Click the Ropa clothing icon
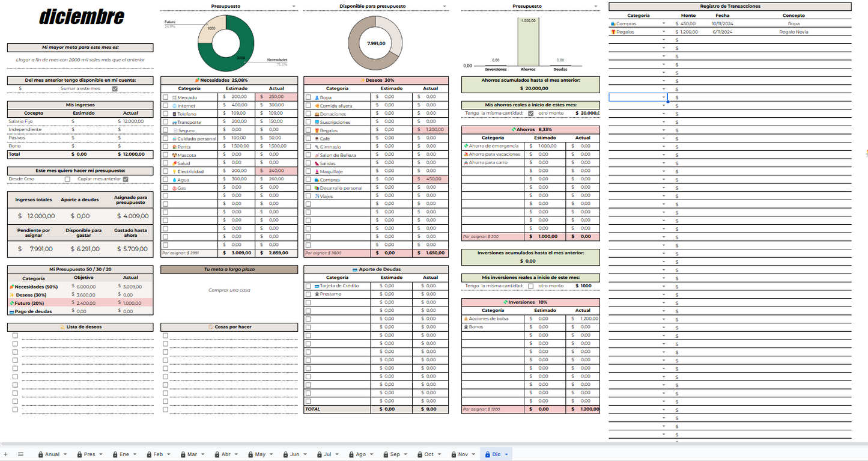 [x=317, y=97]
